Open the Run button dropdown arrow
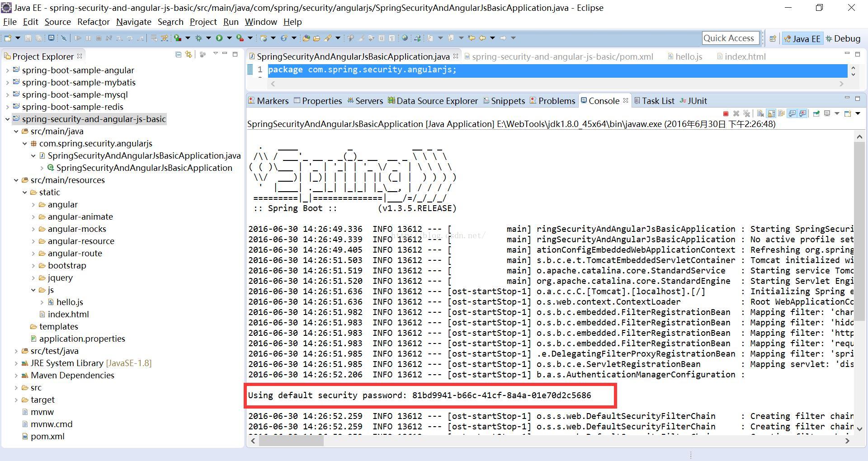Viewport: 868px width, 461px height. pos(229,38)
